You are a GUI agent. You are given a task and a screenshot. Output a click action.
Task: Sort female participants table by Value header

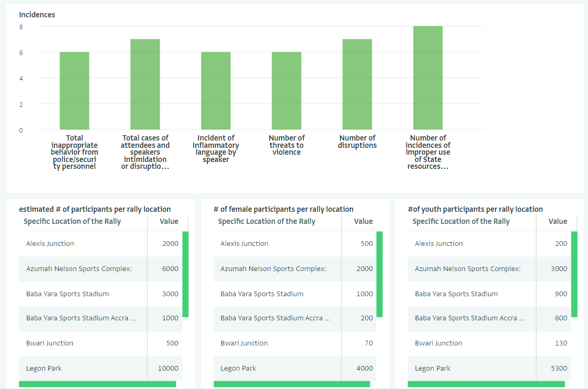363,221
